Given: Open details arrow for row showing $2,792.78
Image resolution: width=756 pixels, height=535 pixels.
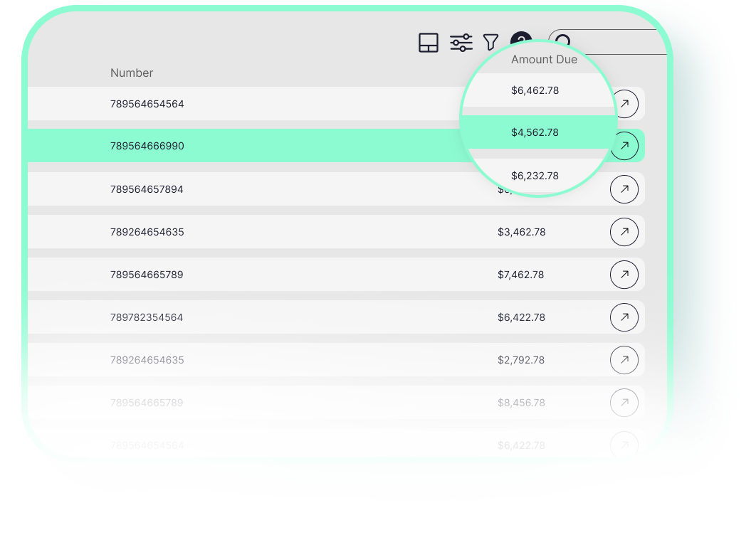Looking at the screenshot, I should coord(624,360).
